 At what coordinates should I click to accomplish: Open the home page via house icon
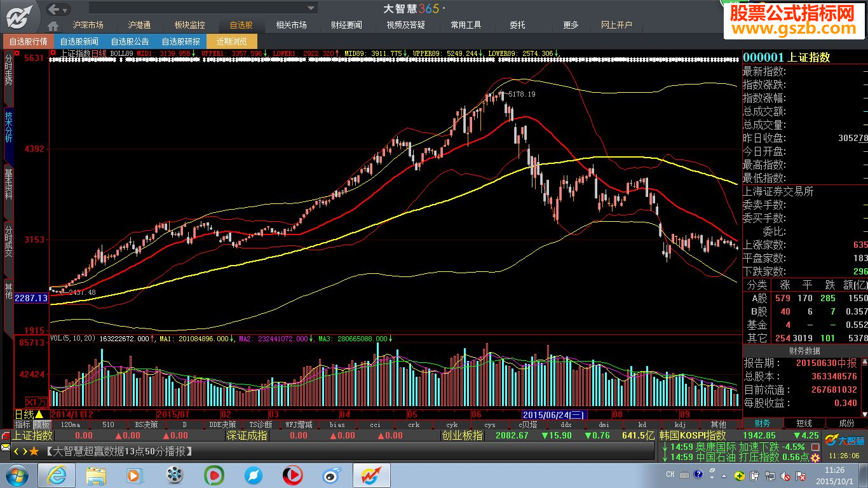coord(53,25)
